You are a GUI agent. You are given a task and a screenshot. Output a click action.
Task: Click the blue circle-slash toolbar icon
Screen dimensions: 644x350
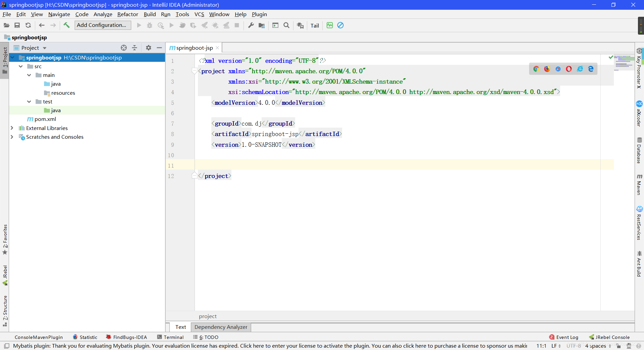(340, 25)
